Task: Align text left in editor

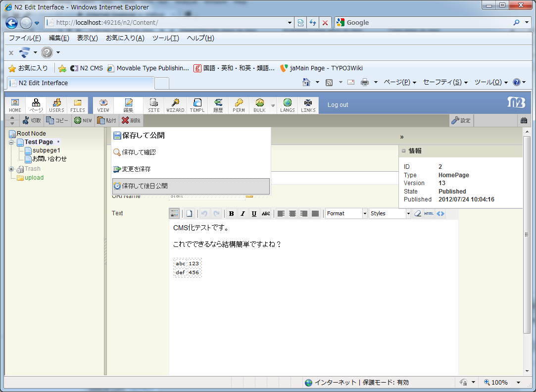Action: click(281, 214)
